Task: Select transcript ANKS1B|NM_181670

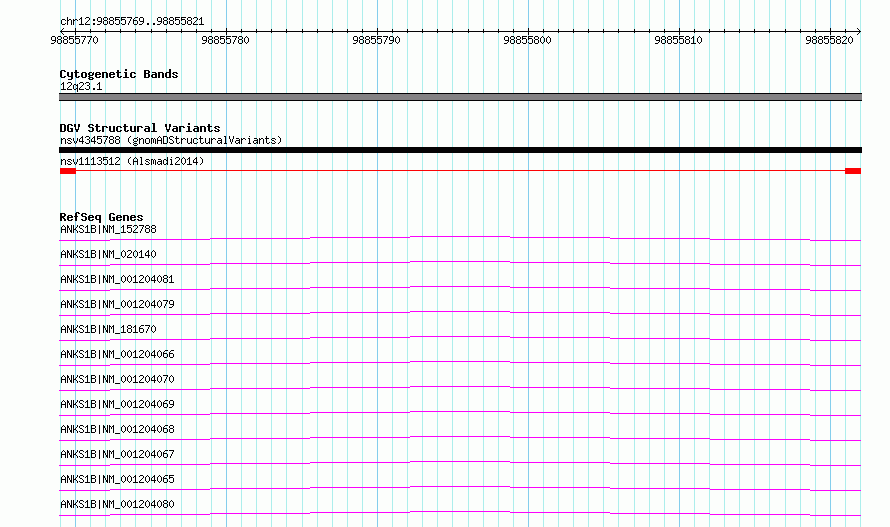Action: (108, 329)
